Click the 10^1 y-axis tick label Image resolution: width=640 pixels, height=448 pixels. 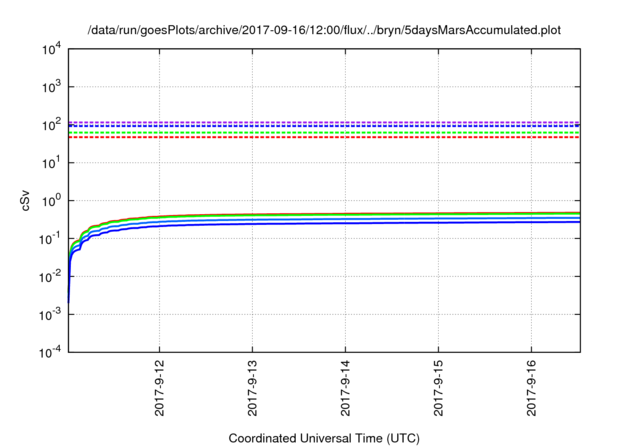tap(51, 163)
